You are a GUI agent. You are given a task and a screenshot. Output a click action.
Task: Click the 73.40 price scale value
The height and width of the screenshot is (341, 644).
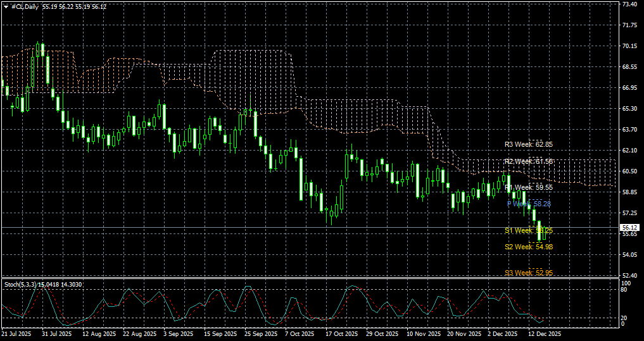(x=629, y=4)
